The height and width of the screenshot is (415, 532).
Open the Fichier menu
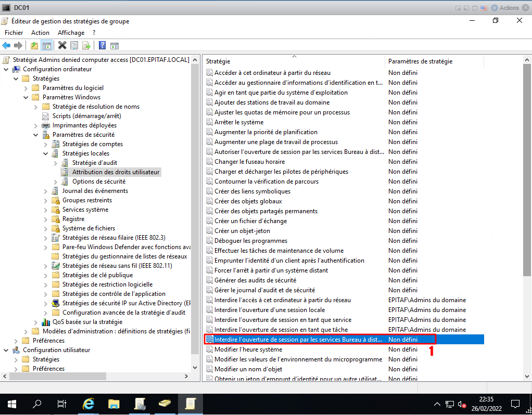(x=14, y=33)
